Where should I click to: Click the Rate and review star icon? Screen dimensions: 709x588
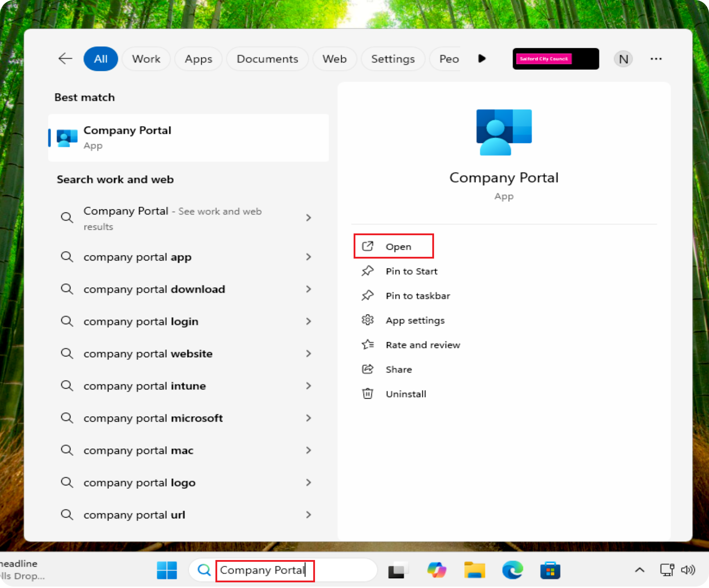pos(367,344)
